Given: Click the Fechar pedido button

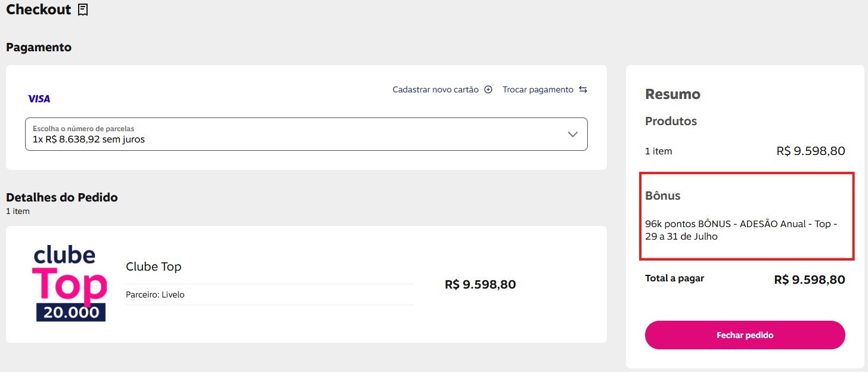Looking at the screenshot, I should pos(745,335).
